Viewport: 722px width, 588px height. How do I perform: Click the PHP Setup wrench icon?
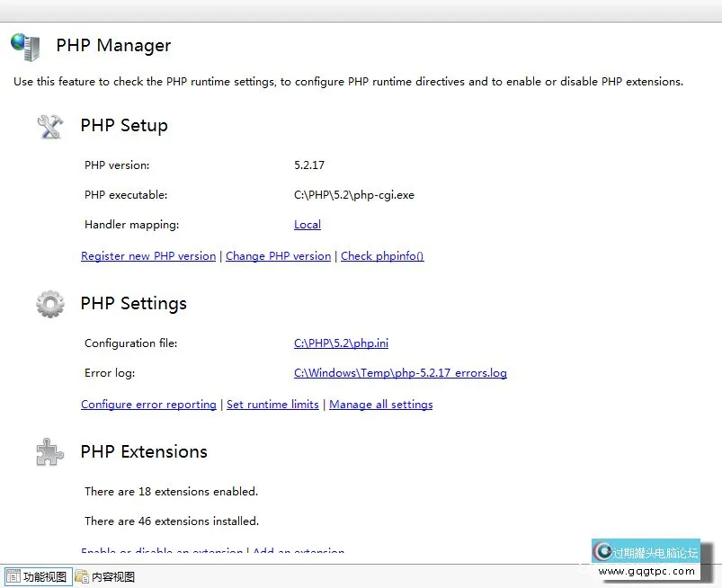[x=50, y=126]
